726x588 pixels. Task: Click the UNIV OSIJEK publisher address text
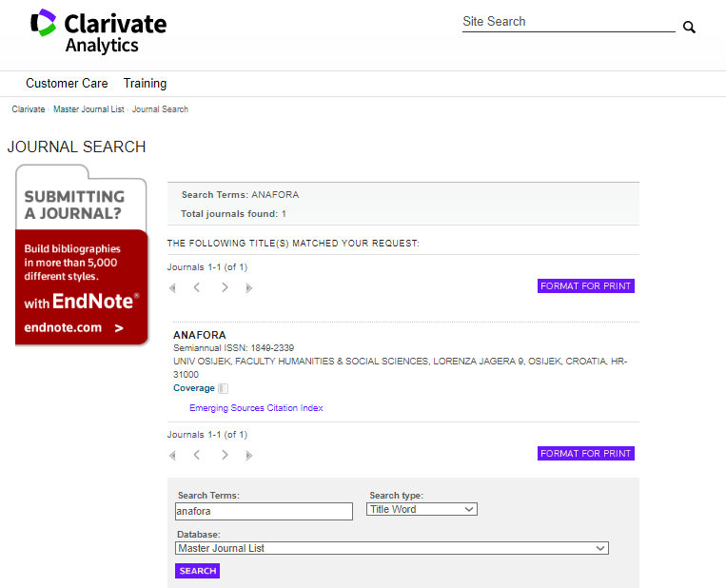pos(400,368)
